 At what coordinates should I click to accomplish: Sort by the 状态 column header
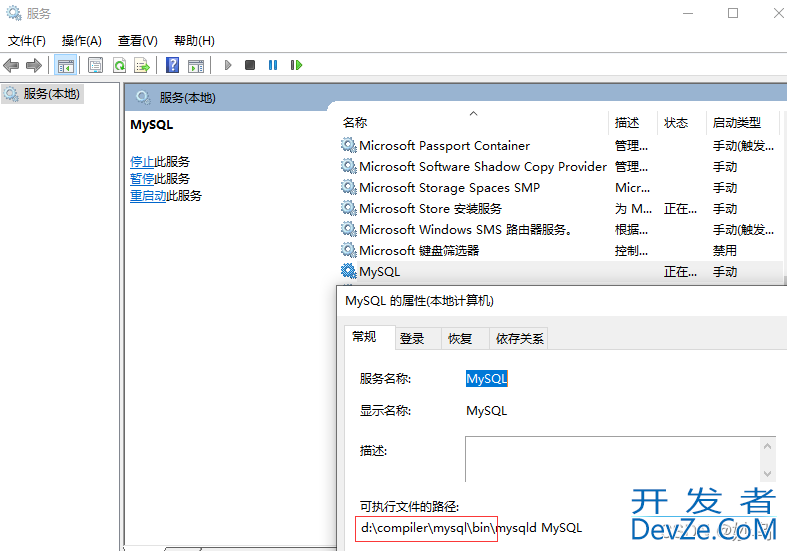coord(681,122)
